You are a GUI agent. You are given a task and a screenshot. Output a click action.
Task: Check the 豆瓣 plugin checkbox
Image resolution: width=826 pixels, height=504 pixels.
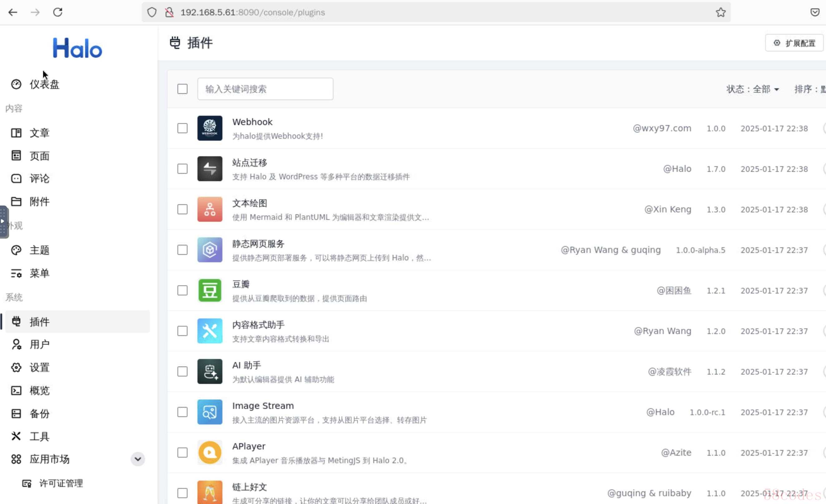tap(182, 290)
